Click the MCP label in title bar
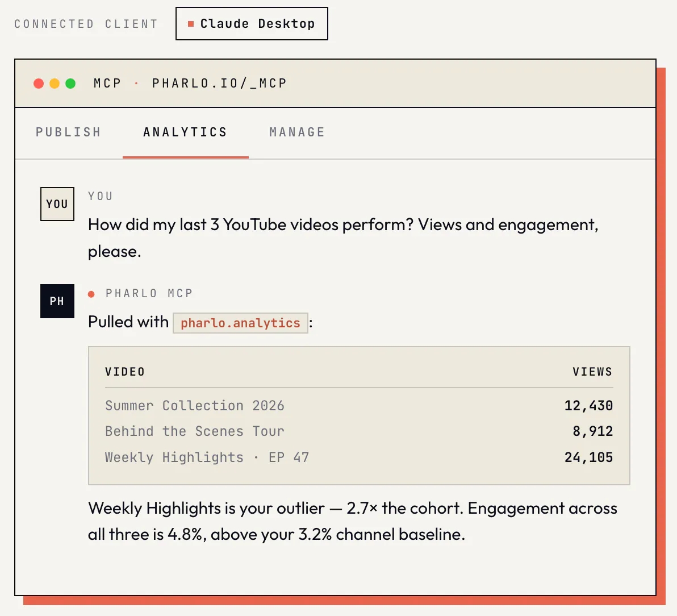The height and width of the screenshot is (616, 677). (107, 84)
